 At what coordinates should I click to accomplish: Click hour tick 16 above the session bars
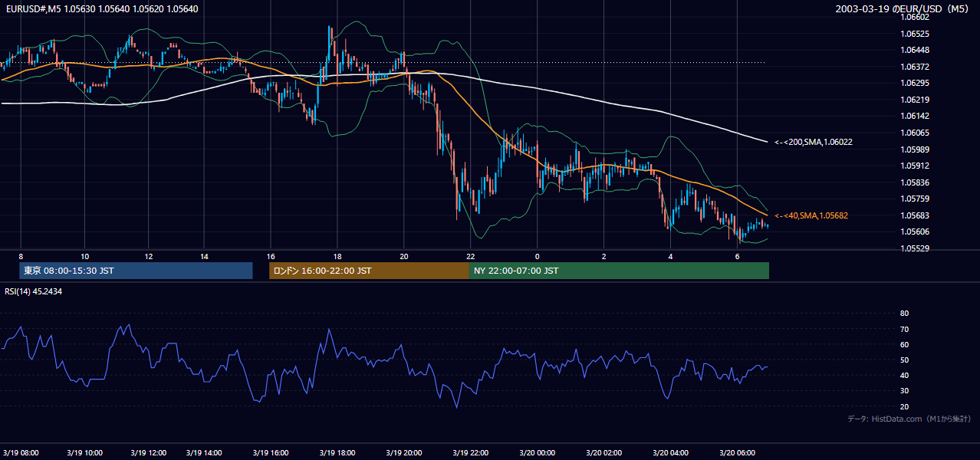[271, 256]
